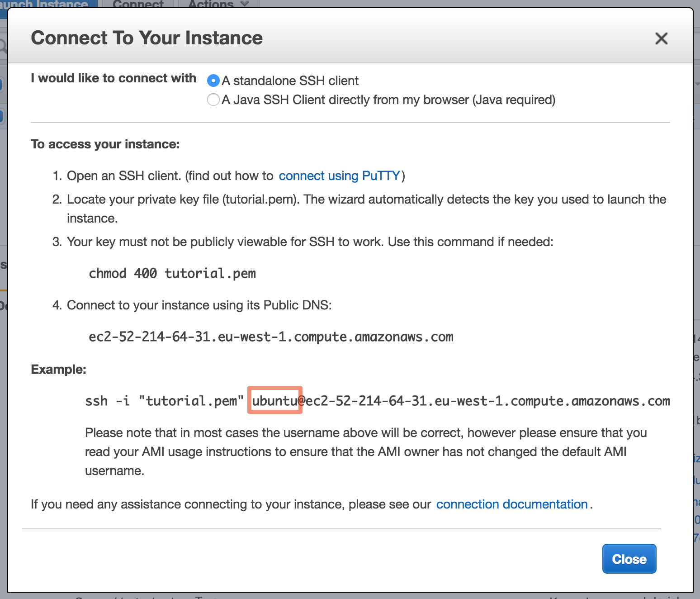Click step 2 text about the private key file
Screen dimensions: 700x599
click(x=366, y=200)
